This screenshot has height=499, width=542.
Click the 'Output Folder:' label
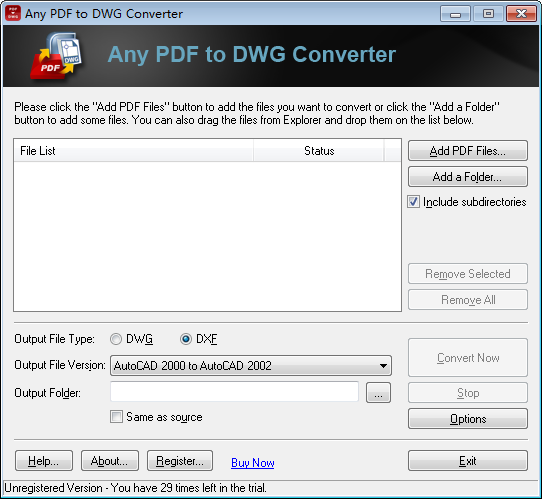[x=47, y=393]
